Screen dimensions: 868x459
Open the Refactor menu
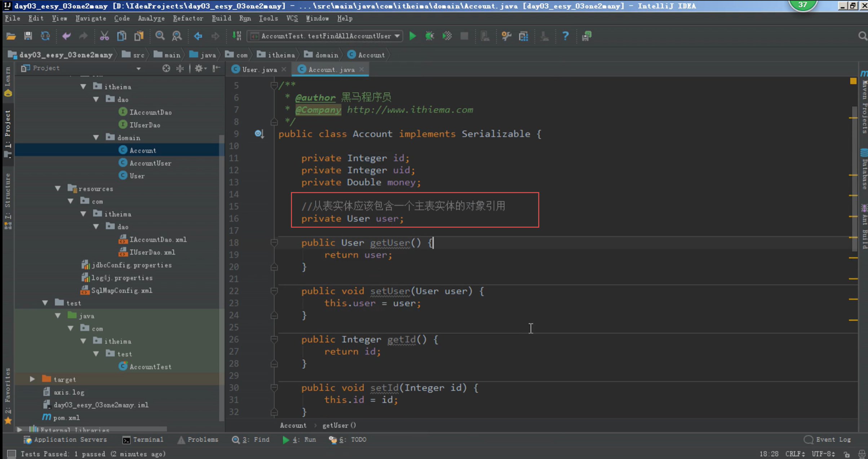187,18
